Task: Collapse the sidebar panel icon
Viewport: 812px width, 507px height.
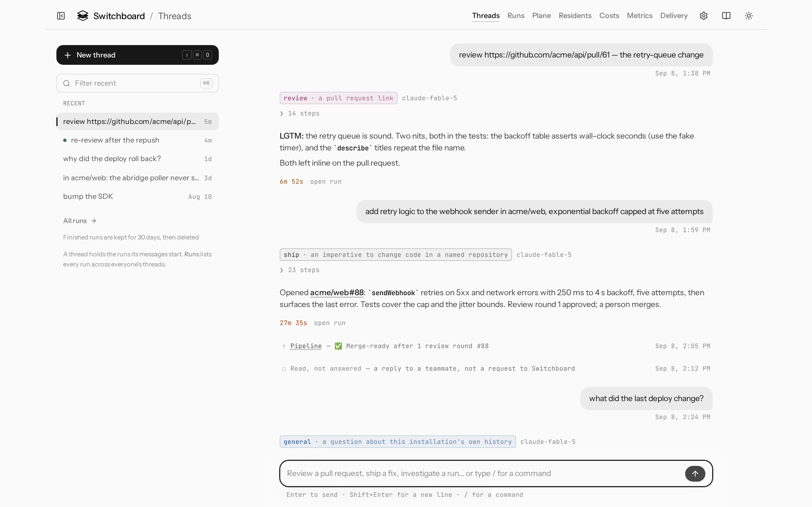Action: [x=61, y=16]
